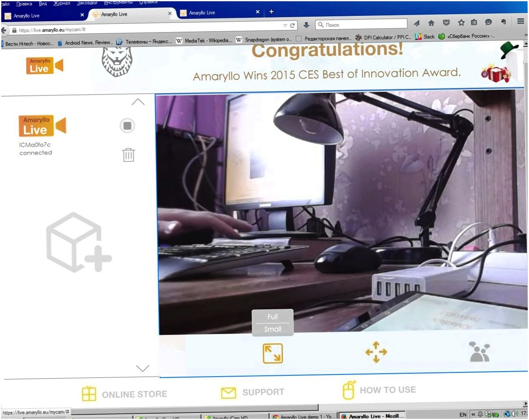The image size is (529, 420).
Task: Open the Firefox hamburger menu
Action: (x=521, y=21)
